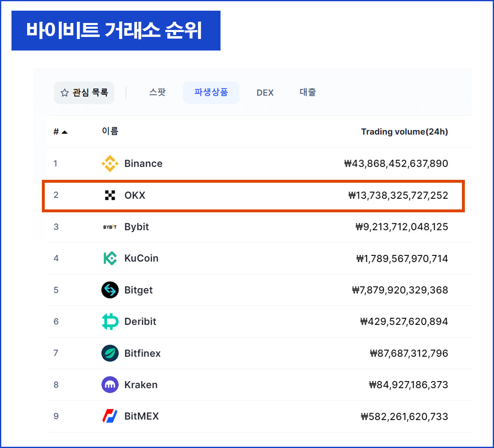Click the 이름 column header

tap(110, 131)
